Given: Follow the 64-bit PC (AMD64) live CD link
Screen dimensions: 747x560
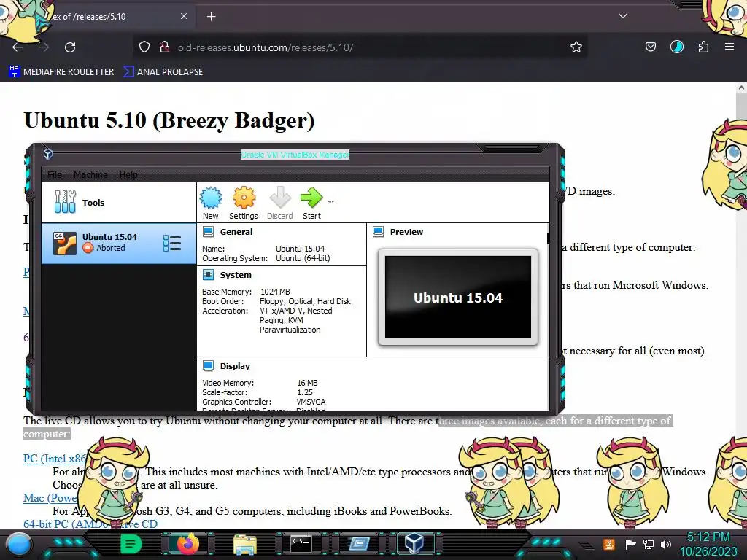Looking at the screenshot, I should (90, 524).
